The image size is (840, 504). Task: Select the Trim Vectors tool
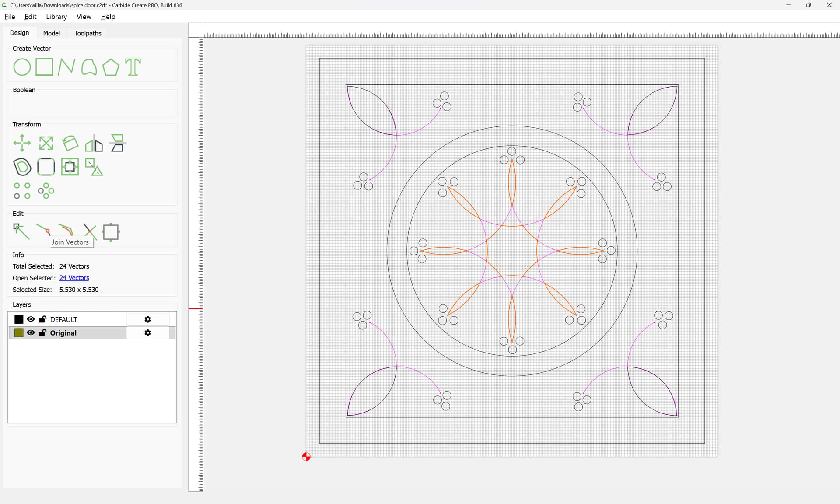pos(89,231)
